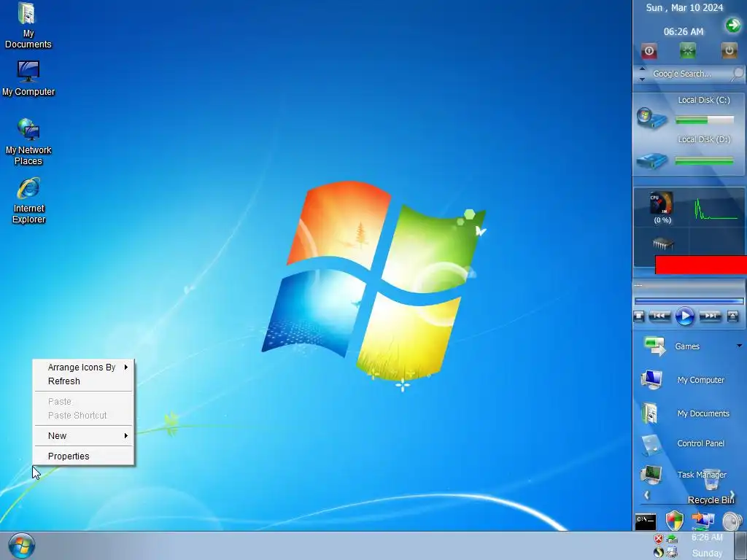Click the Safely Remove Hardware tray icon
The width and height of the screenshot is (747, 560).
pyautogui.click(x=672, y=539)
